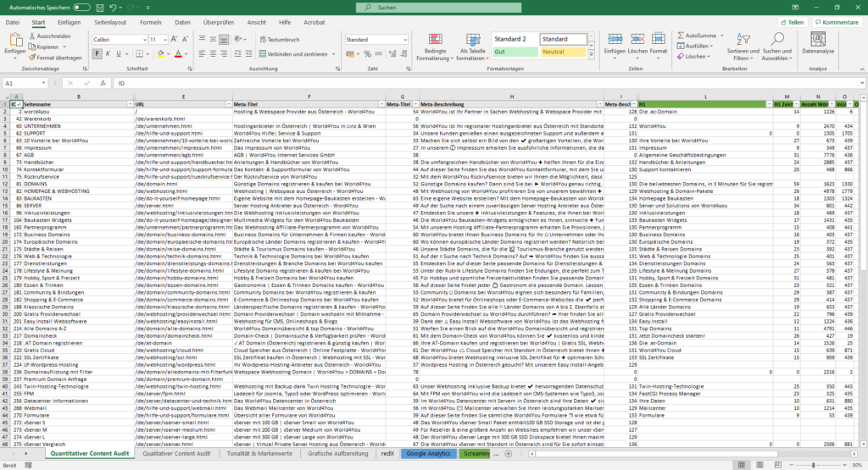Click the Kommentare button
The height and width of the screenshot is (470, 868).
[837, 23]
